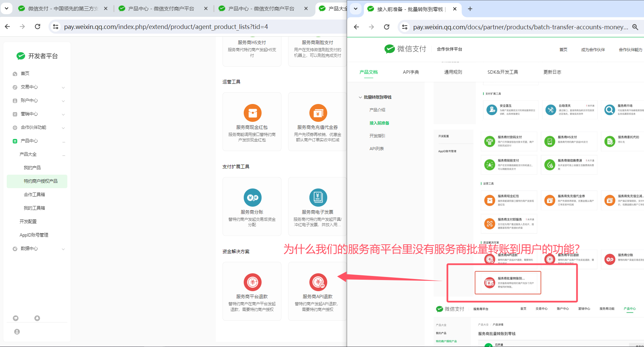
Task: Open 开发配置 in the developer platform sidebar
Action: coord(28,221)
